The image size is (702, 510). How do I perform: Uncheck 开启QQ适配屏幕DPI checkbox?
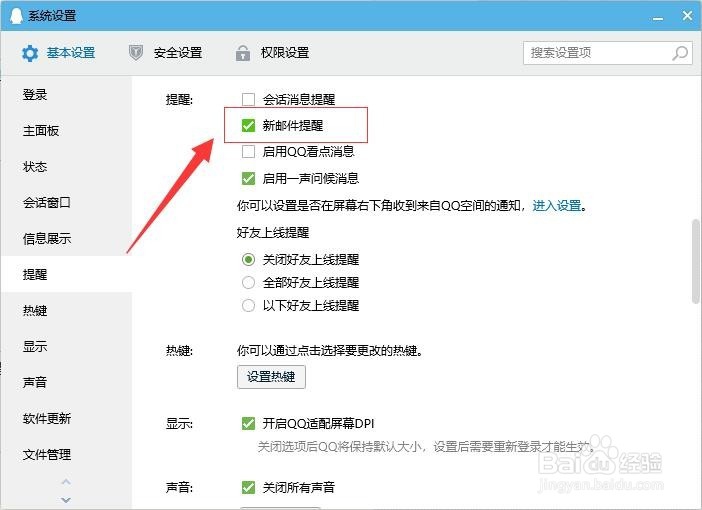click(248, 423)
